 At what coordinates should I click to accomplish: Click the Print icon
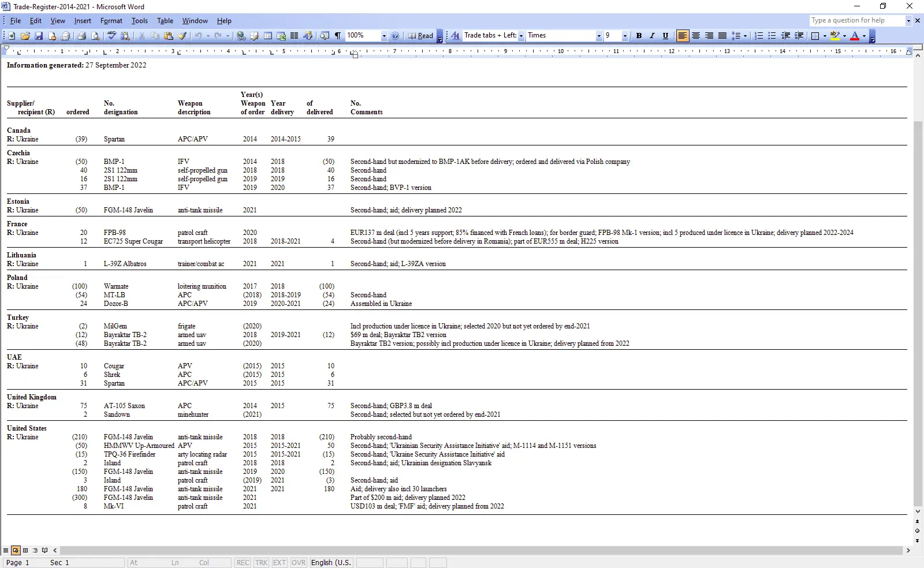(x=81, y=36)
